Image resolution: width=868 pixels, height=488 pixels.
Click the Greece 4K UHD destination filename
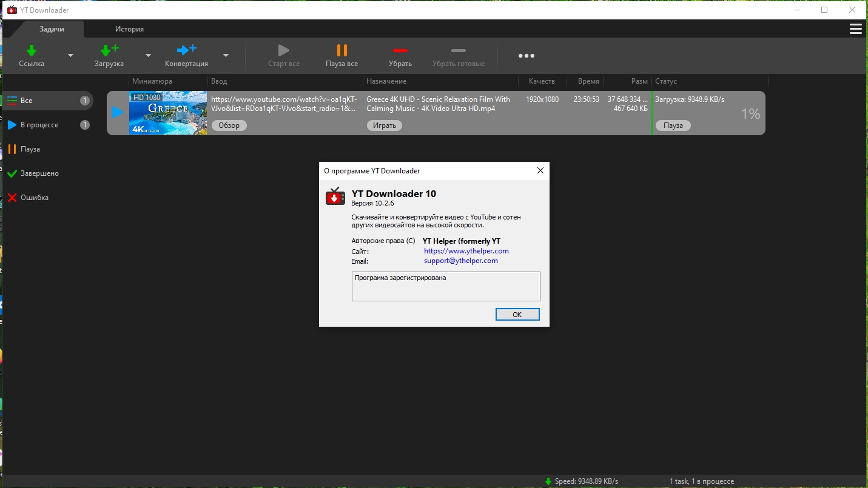tap(439, 104)
